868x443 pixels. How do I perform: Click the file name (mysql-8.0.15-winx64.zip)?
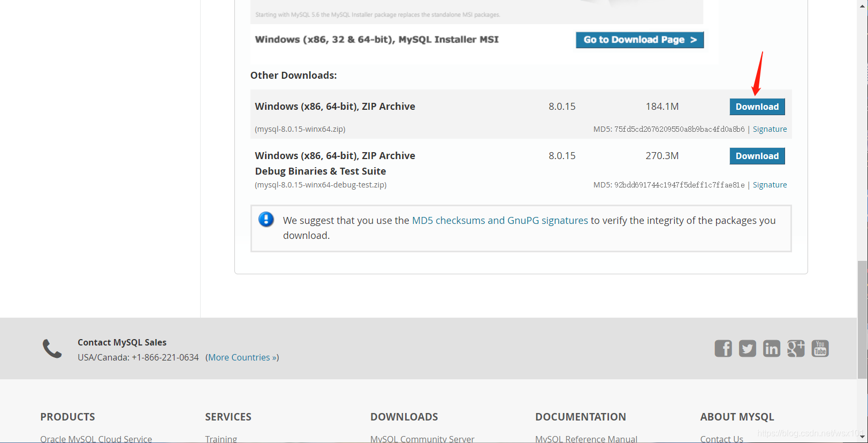tap(300, 129)
